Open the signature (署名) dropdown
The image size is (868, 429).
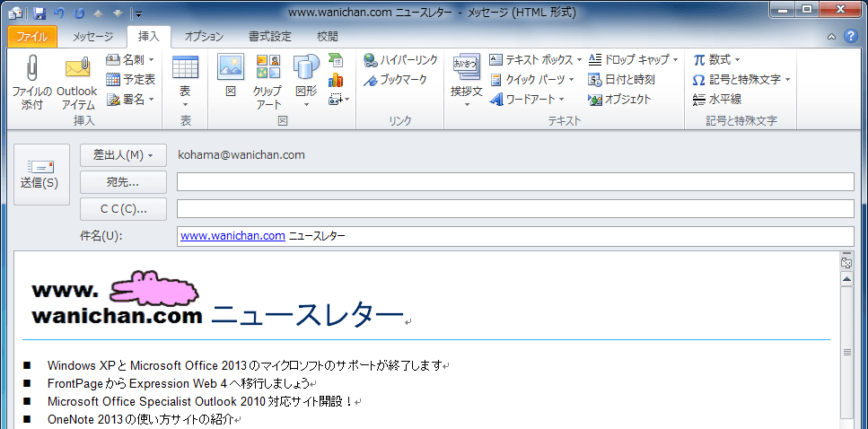coord(130,99)
